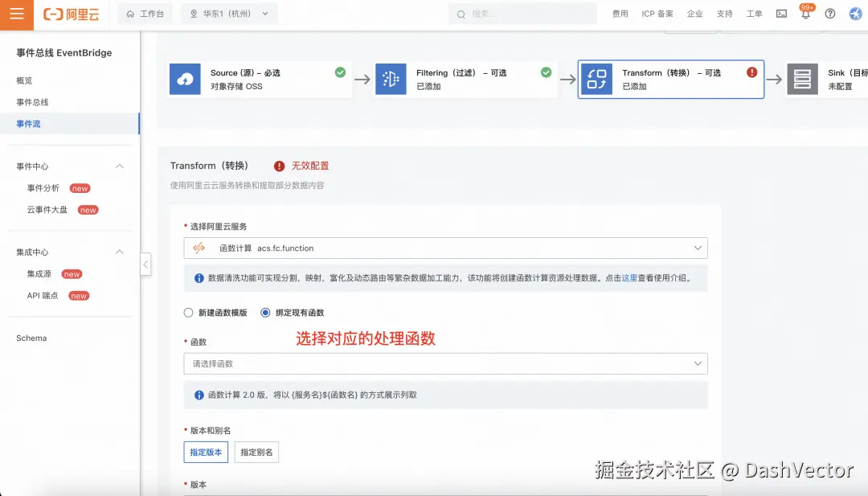Image resolution: width=868 pixels, height=496 pixels.
Task: Click the help question mark icon
Action: click(x=829, y=14)
